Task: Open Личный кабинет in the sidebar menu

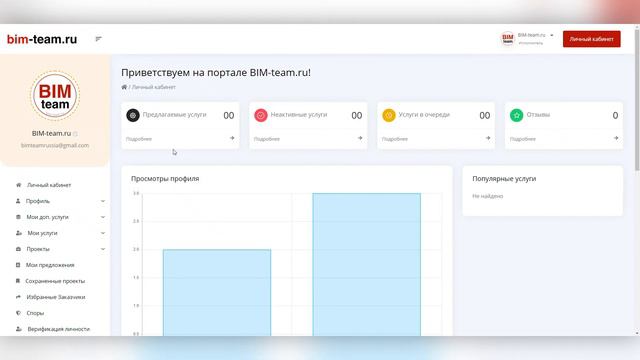Action: point(49,185)
